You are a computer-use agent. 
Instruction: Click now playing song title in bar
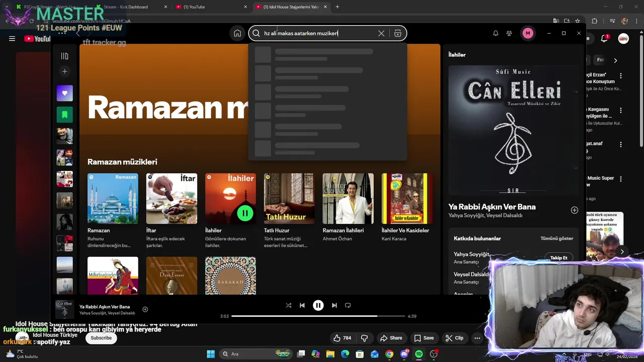[105, 307]
